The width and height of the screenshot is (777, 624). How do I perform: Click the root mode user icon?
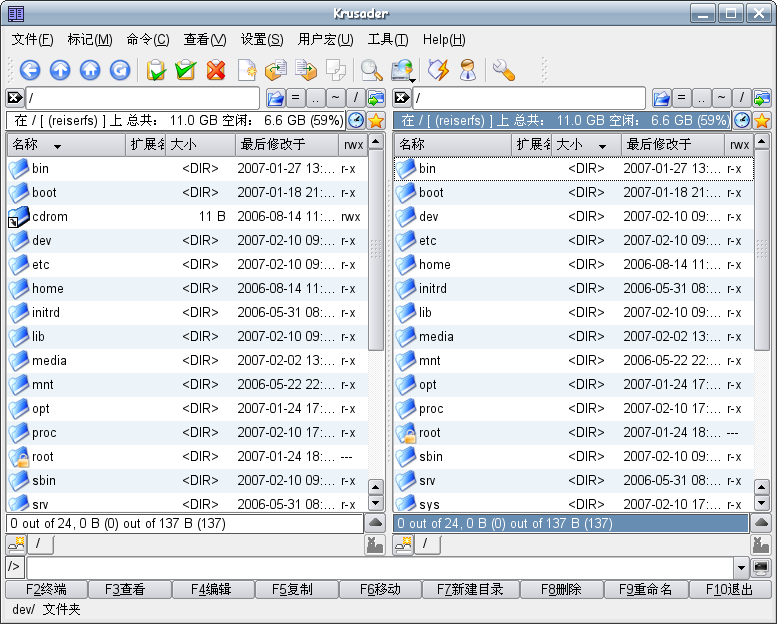(x=467, y=70)
